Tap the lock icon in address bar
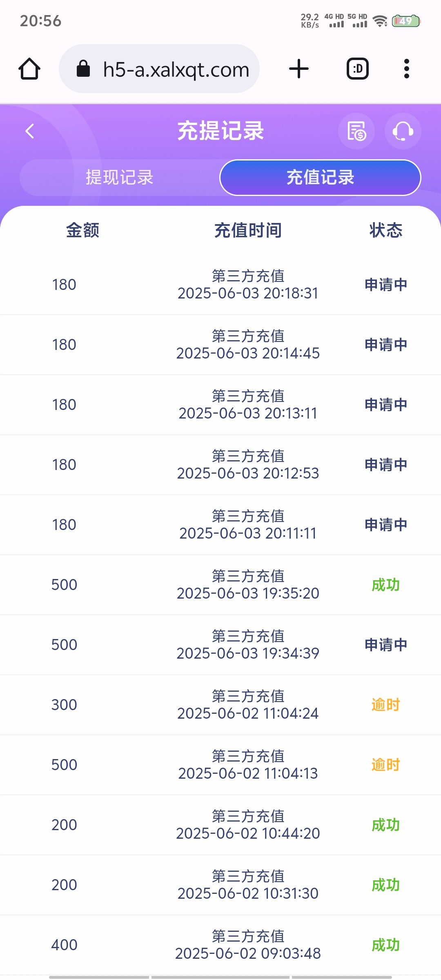This screenshot has width=441, height=980. pos(83,69)
